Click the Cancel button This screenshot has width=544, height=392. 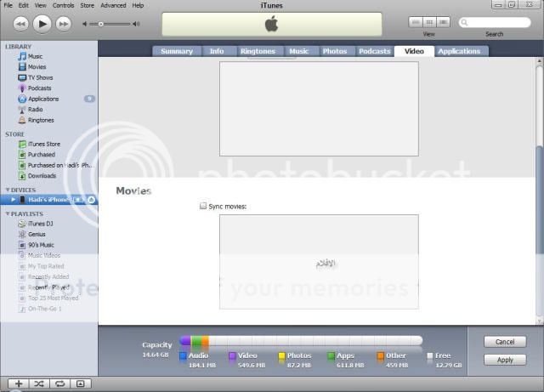(x=505, y=342)
